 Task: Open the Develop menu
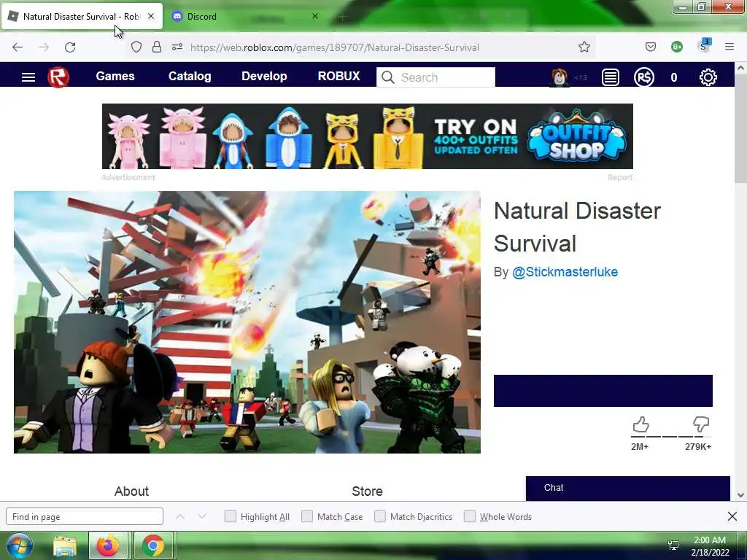264,76
